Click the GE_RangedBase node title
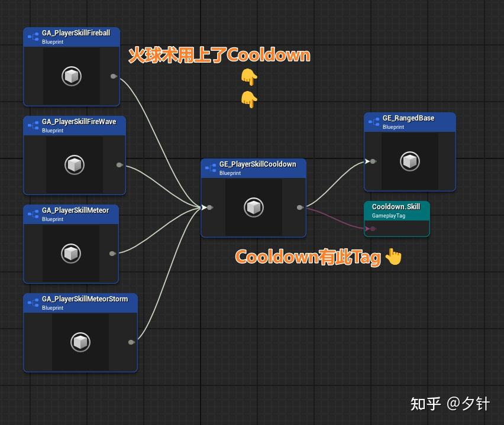504x425 pixels. point(408,118)
